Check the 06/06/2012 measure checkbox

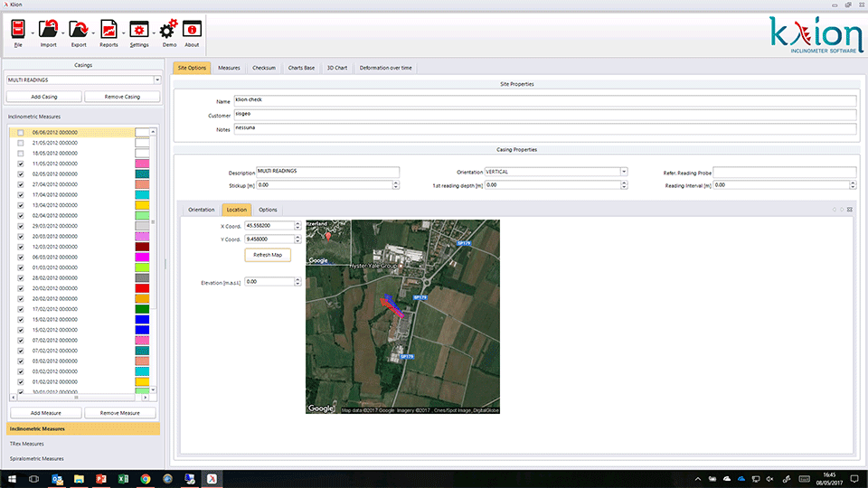tap(21, 132)
